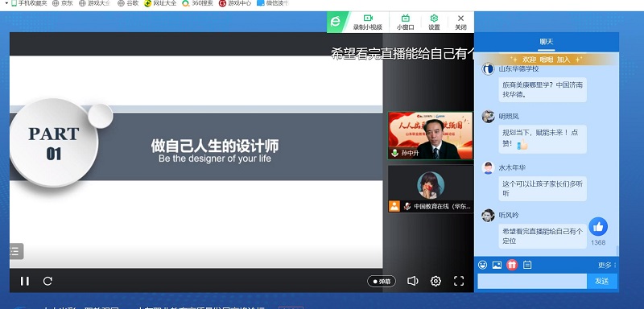The width and height of the screenshot is (644, 309).
Task: Click the orange user icon beside 中国教育在线
Action: tap(394, 206)
